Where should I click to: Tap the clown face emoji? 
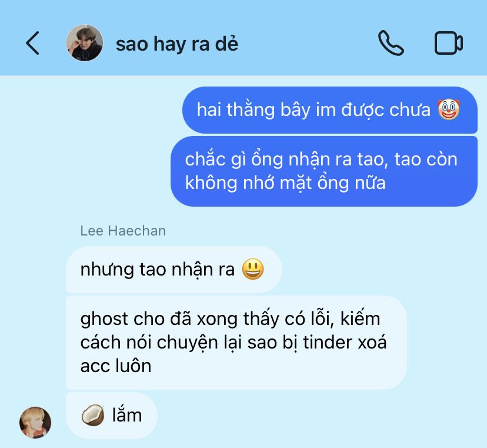(x=449, y=109)
